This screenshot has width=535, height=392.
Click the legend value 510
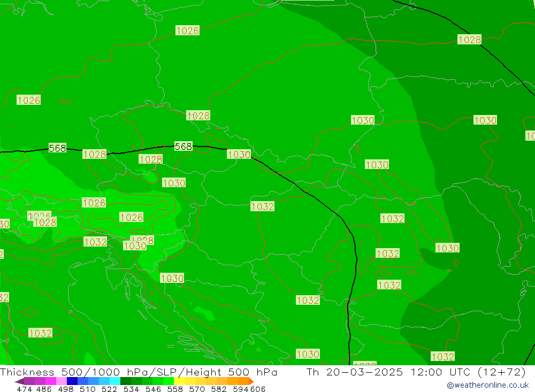point(88,389)
